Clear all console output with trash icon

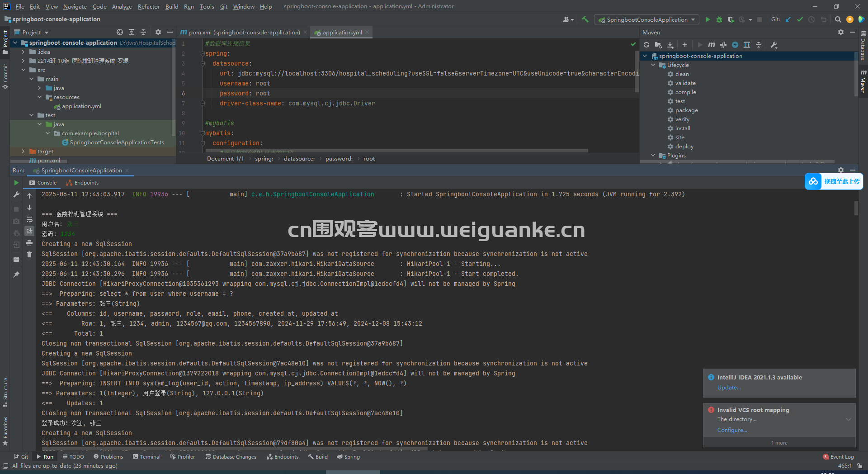pyautogui.click(x=29, y=255)
